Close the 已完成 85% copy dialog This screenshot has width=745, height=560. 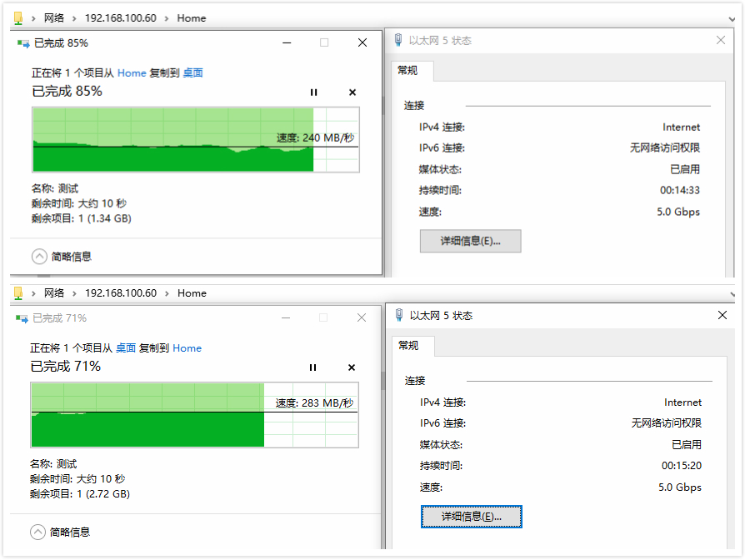click(362, 42)
